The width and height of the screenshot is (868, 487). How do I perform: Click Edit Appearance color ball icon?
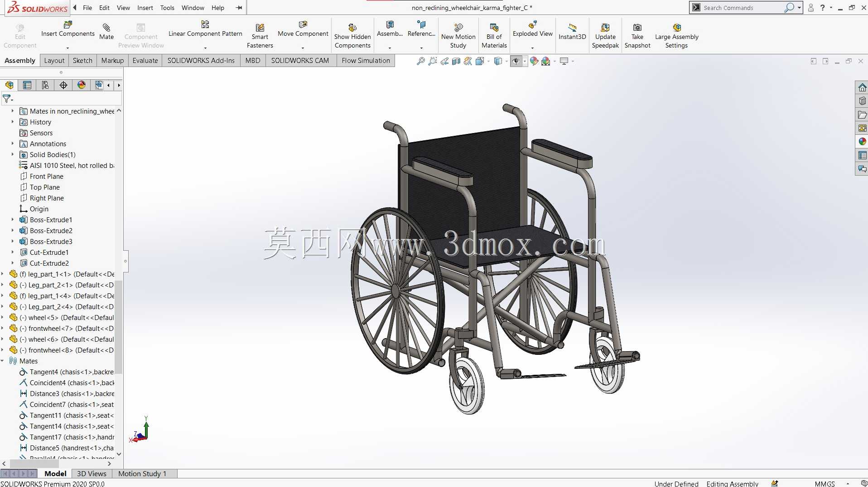tap(534, 61)
